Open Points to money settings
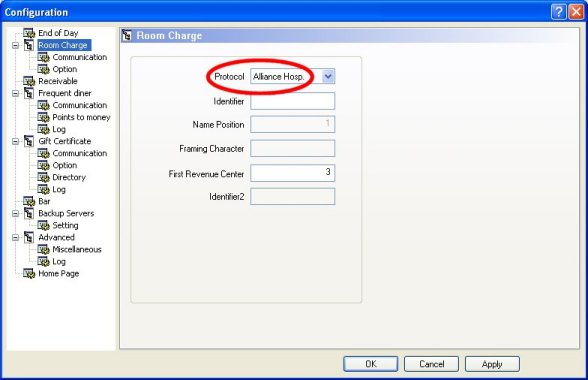 [x=81, y=117]
